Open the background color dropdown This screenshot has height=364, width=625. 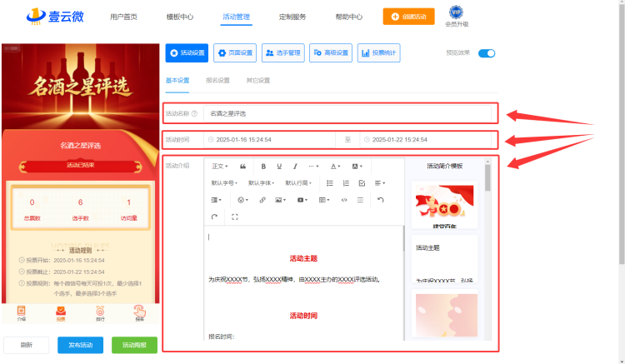[x=357, y=167]
